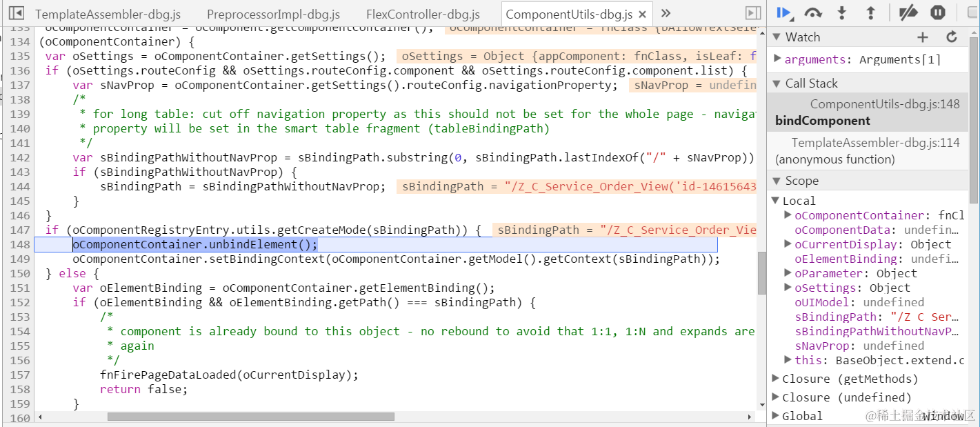Click line number 148 in gutter

pyautogui.click(x=20, y=244)
